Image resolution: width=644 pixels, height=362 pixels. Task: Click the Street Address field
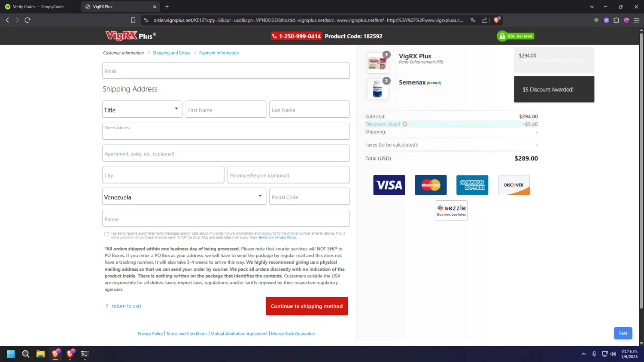tap(226, 131)
